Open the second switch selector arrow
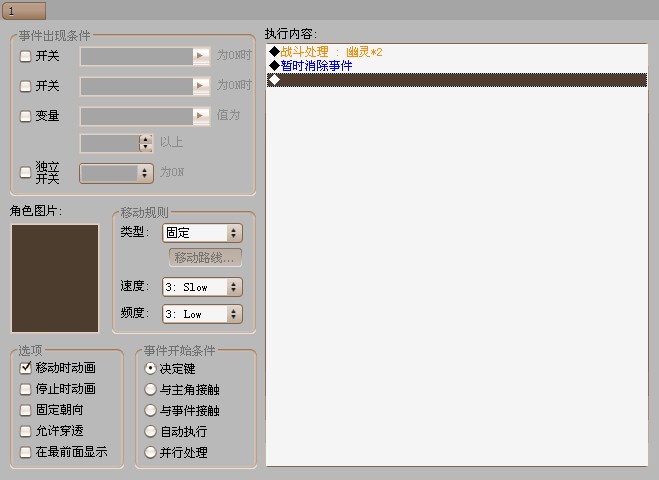 click(201, 86)
